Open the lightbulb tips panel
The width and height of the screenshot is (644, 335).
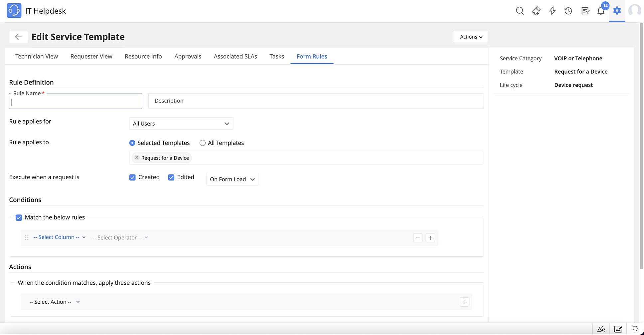coord(635,329)
